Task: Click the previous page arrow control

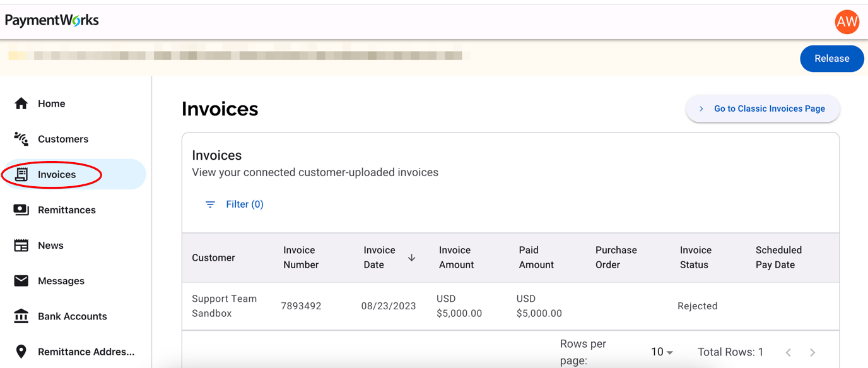Action: tap(788, 352)
